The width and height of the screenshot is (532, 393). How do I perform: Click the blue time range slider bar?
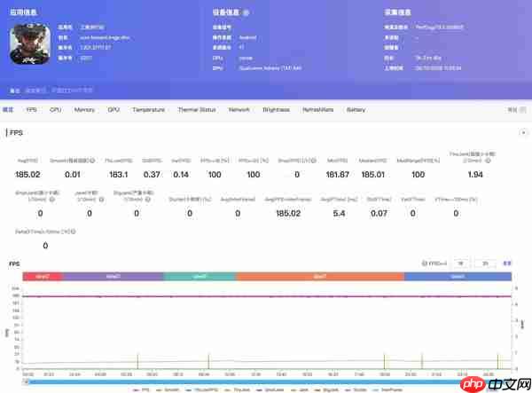point(268,382)
